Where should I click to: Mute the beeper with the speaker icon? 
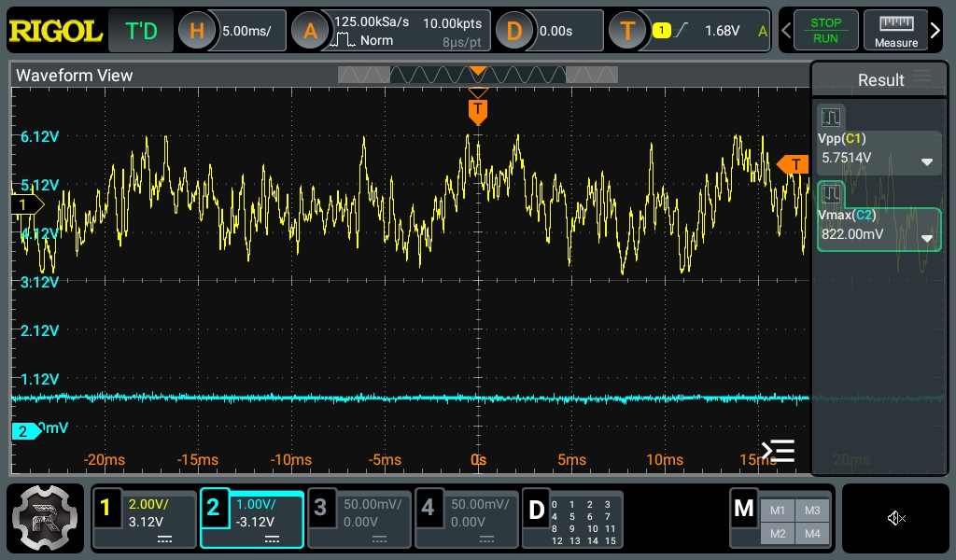pos(895,518)
